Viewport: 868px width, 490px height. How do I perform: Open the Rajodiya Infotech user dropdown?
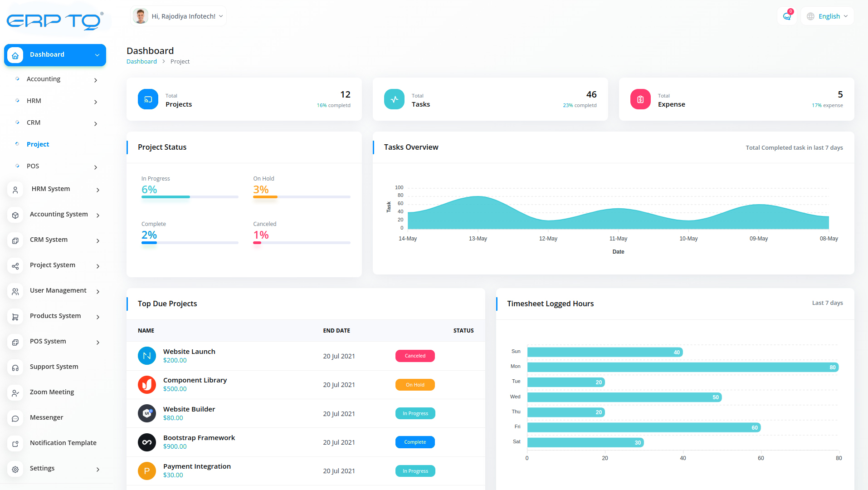point(178,16)
